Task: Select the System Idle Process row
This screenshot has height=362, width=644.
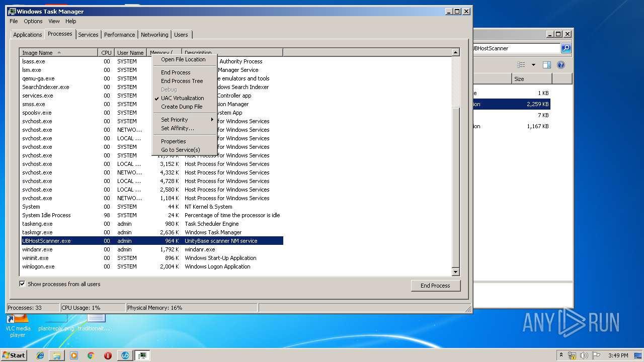Action: click(152, 215)
